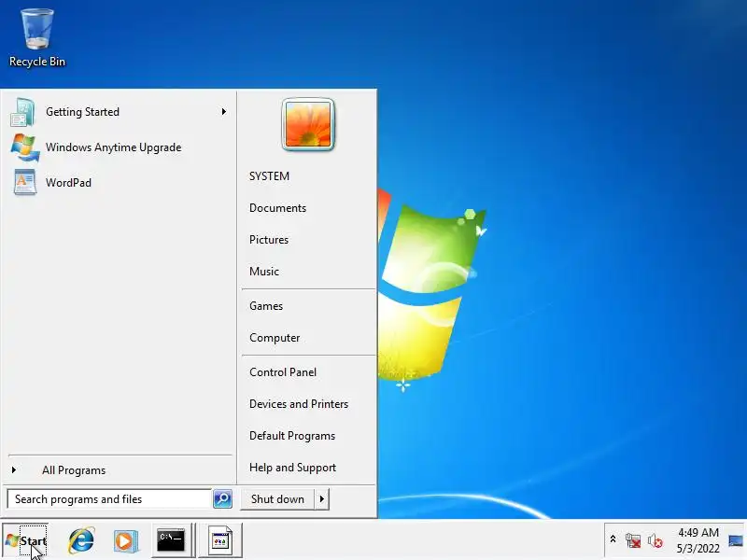Open Music from the Start menu
The width and height of the screenshot is (747, 560).
coord(264,272)
